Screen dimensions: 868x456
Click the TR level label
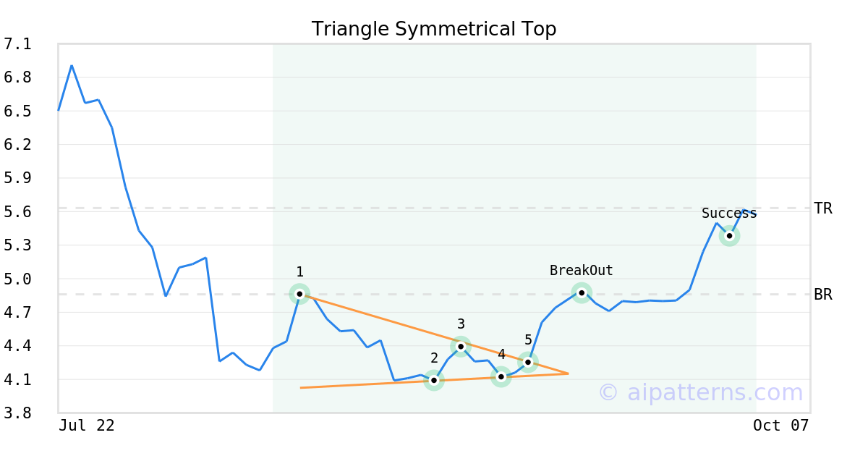click(822, 208)
